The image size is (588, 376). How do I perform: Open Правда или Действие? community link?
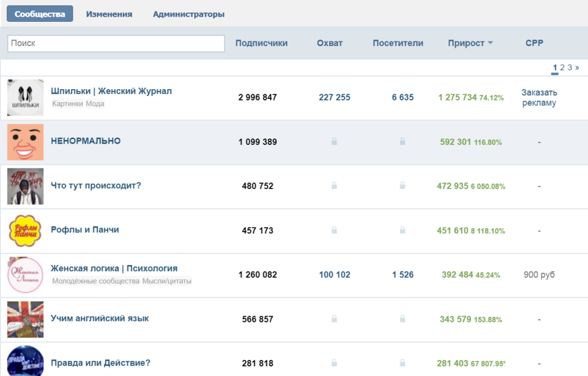100,363
